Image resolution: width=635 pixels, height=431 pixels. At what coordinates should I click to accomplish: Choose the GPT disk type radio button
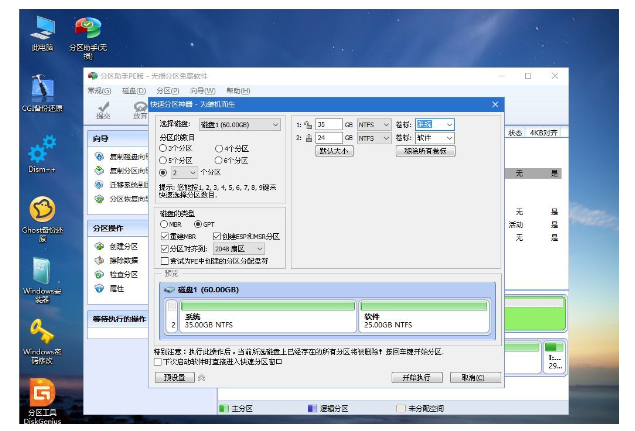198,224
